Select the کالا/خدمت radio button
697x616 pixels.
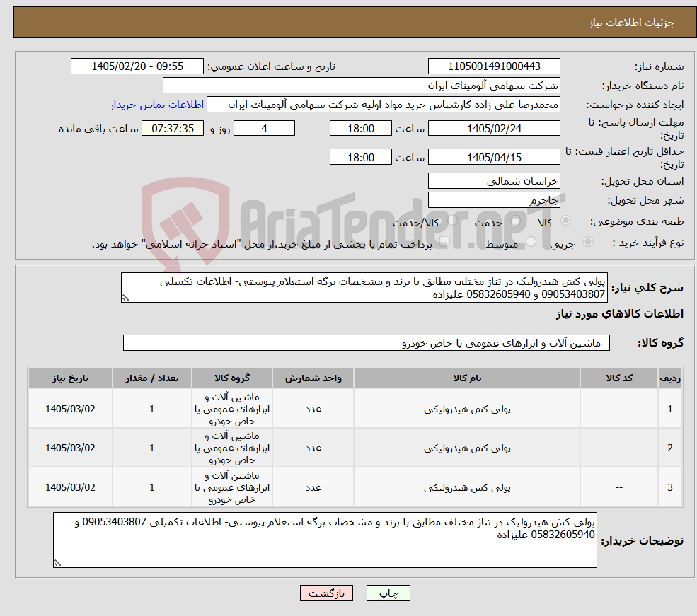(452, 220)
